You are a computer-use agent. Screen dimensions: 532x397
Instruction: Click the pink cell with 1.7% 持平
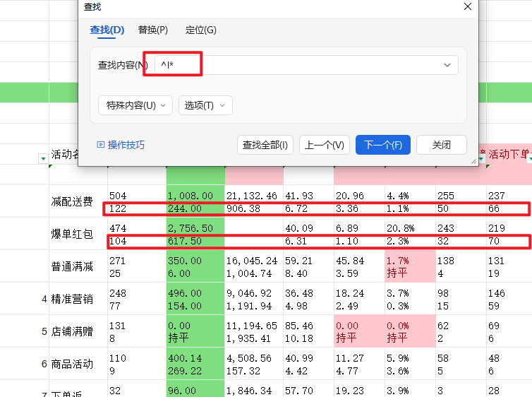(x=410, y=266)
